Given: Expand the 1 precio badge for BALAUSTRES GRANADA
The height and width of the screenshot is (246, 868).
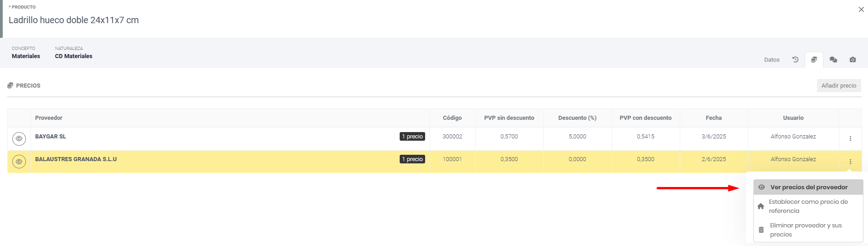Looking at the screenshot, I should pos(412,159).
